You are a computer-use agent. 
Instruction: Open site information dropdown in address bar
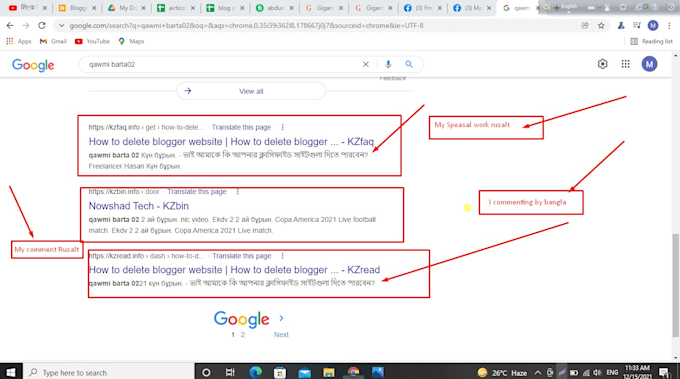pyautogui.click(x=62, y=26)
